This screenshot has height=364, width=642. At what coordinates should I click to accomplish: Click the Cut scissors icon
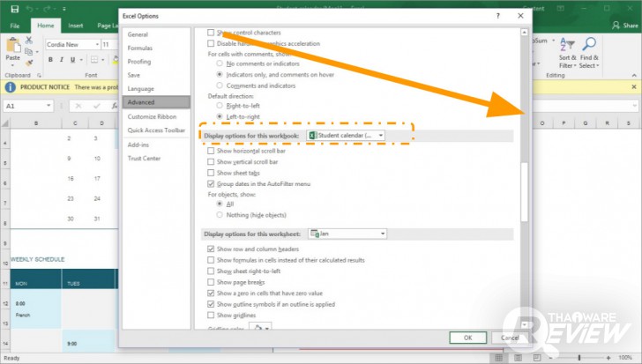tap(28, 40)
